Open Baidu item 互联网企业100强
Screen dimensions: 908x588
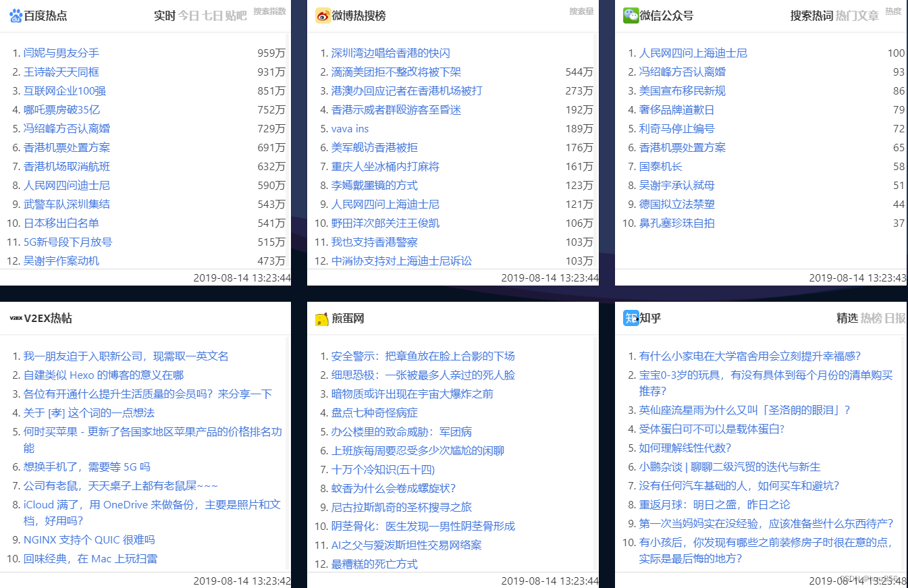pyautogui.click(x=65, y=90)
